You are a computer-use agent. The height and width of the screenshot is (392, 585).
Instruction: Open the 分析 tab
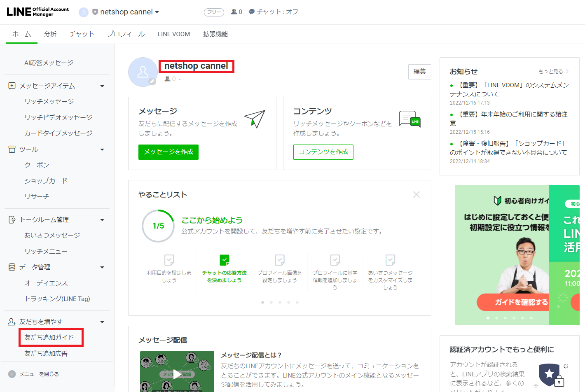50,34
